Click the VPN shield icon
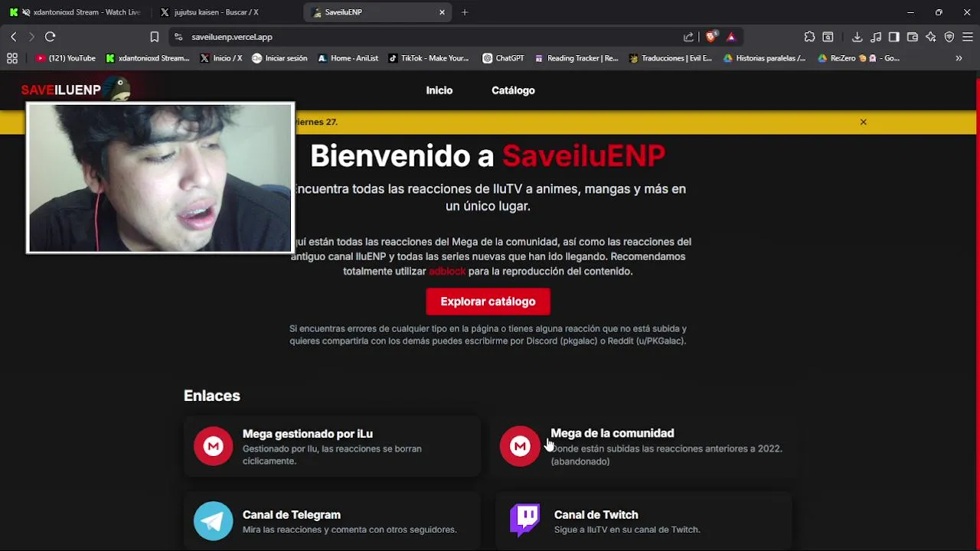Screen dimensions: 980x551 949,37
